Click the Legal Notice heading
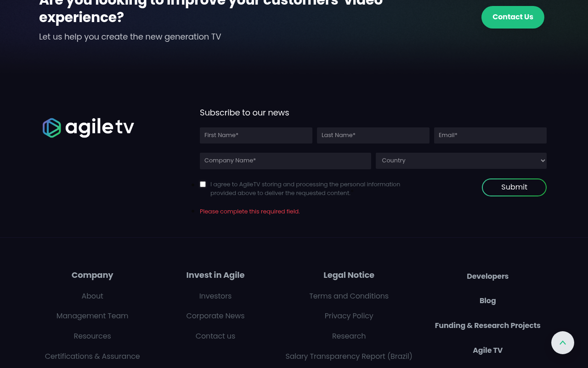The width and height of the screenshot is (588, 368). tap(349, 275)
